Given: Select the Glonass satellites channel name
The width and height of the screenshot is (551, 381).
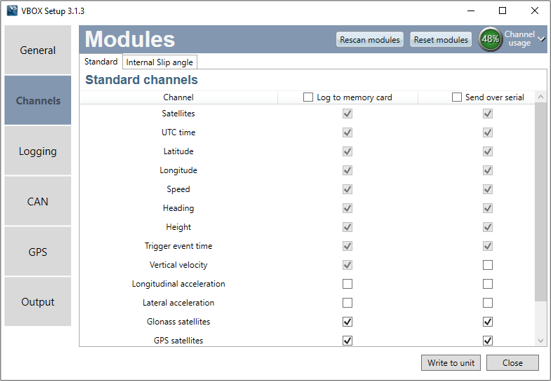Looking at the screenshot, I should 178,322.
